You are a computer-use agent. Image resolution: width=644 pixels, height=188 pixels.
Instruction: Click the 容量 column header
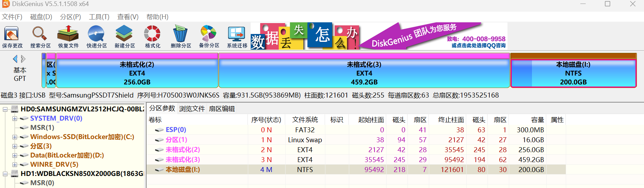(528, 120)
